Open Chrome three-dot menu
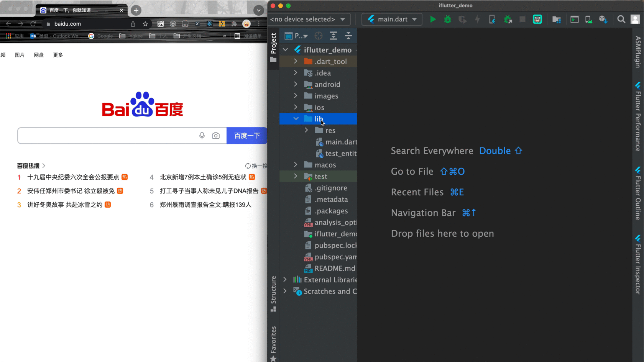 259,24
